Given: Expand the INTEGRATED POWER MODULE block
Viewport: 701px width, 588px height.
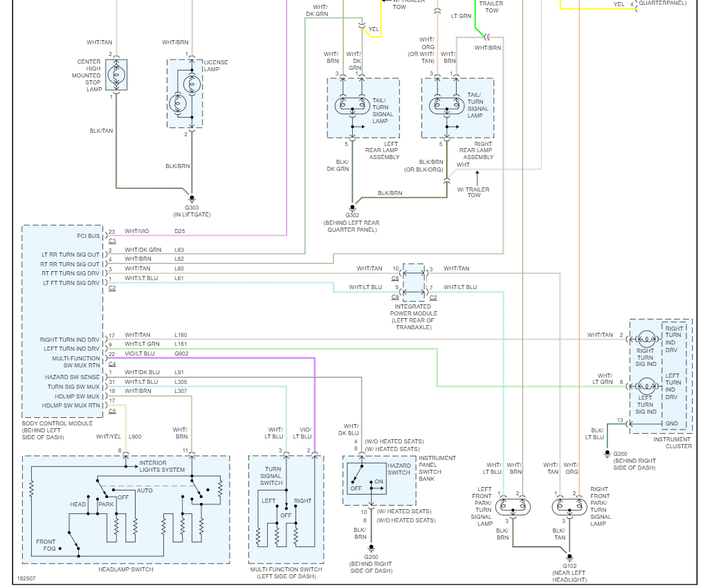Looking at the screenshot, I should tap(413, 281).
